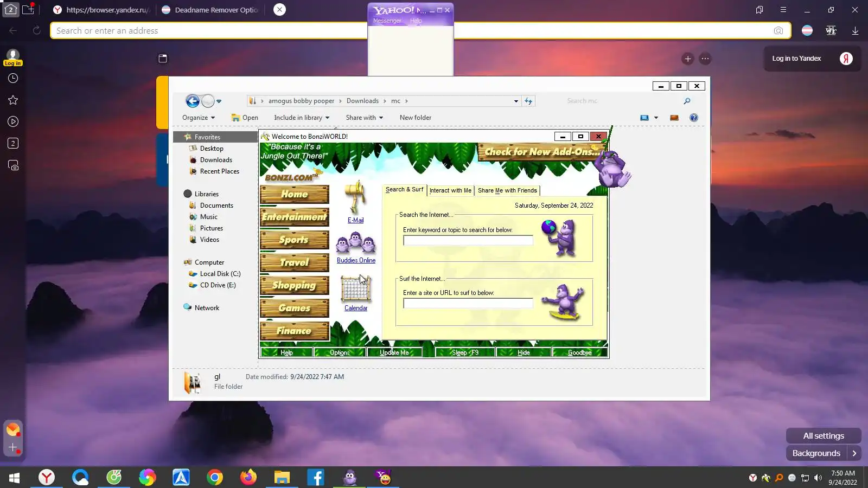Click New folder in Explorer toolbar

pos(416,118)
